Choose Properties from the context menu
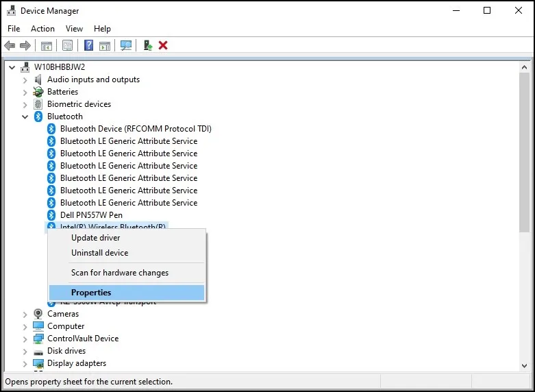The height and width of the screenshot is (392, 535). [x=91, y=293]
